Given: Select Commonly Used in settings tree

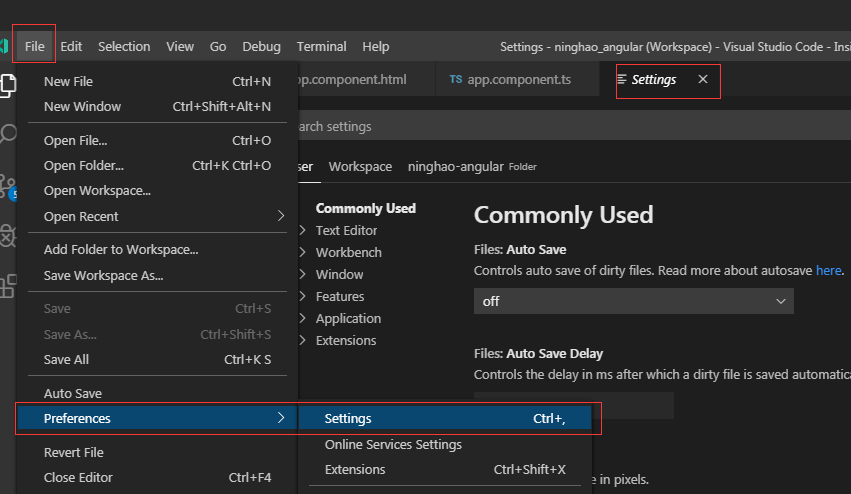Looking at the screenshot, I should [x=366, y=208].
